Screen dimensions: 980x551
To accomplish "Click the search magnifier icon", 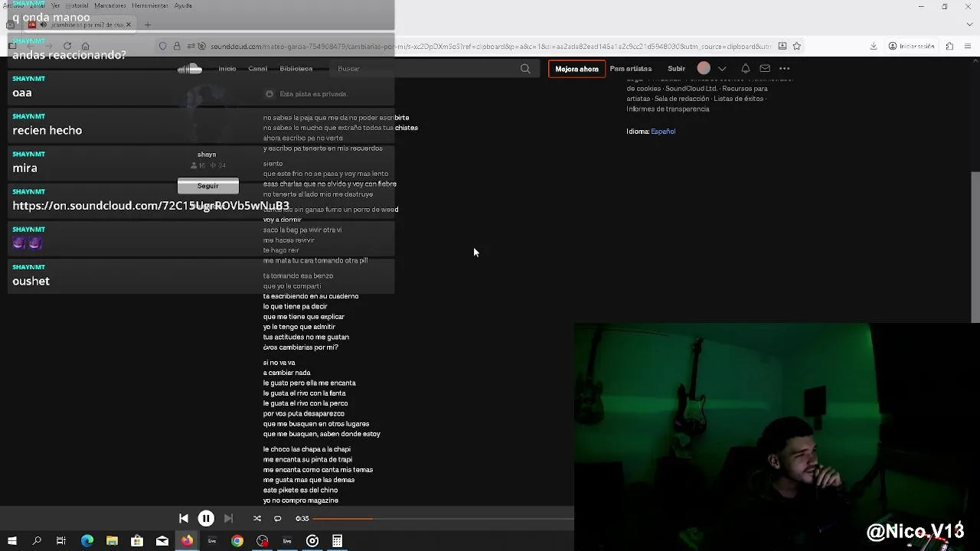I will pos(525,69).
